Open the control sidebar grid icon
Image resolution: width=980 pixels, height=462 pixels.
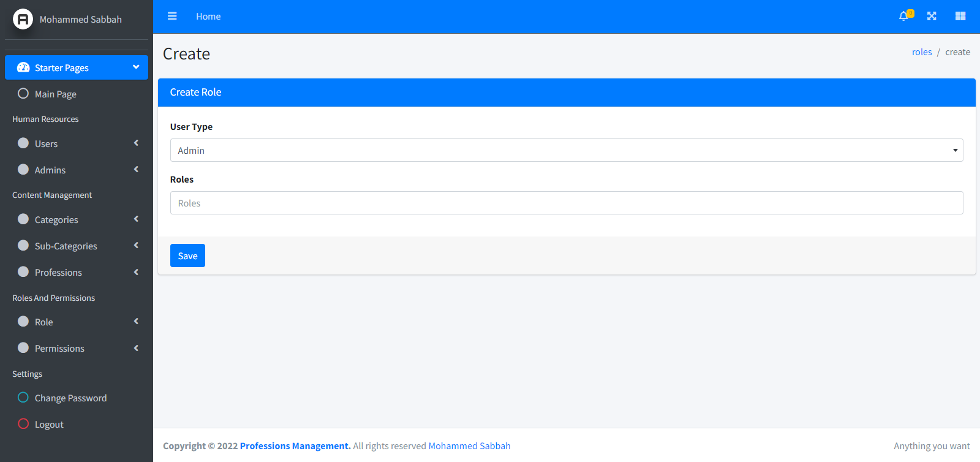click(960, 17)
